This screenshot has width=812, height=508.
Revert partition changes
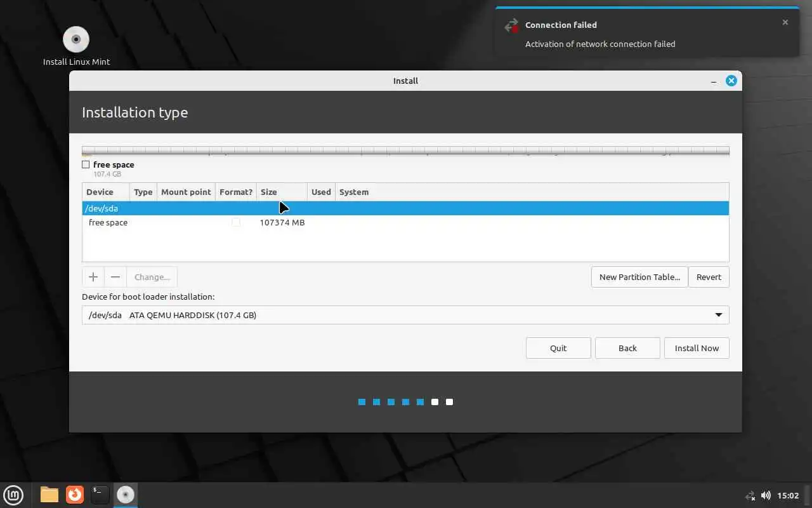click(x=709, y=277)
